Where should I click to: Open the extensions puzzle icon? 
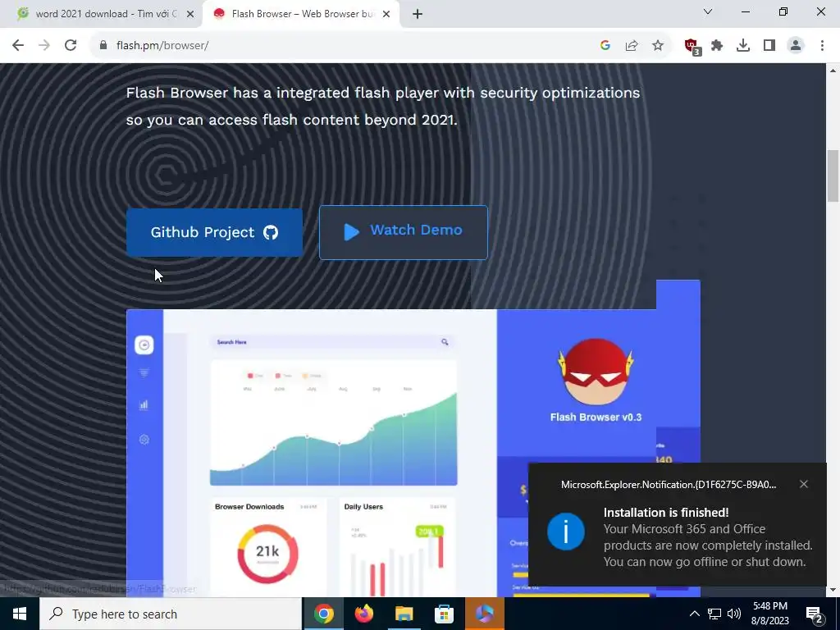click(717, 46)
